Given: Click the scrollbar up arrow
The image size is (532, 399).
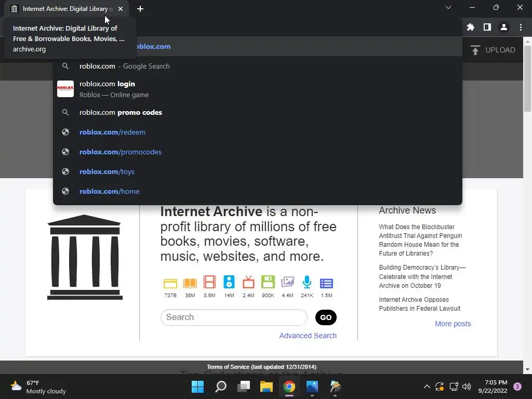Looking at the screenshot, I should pos(527,41).
